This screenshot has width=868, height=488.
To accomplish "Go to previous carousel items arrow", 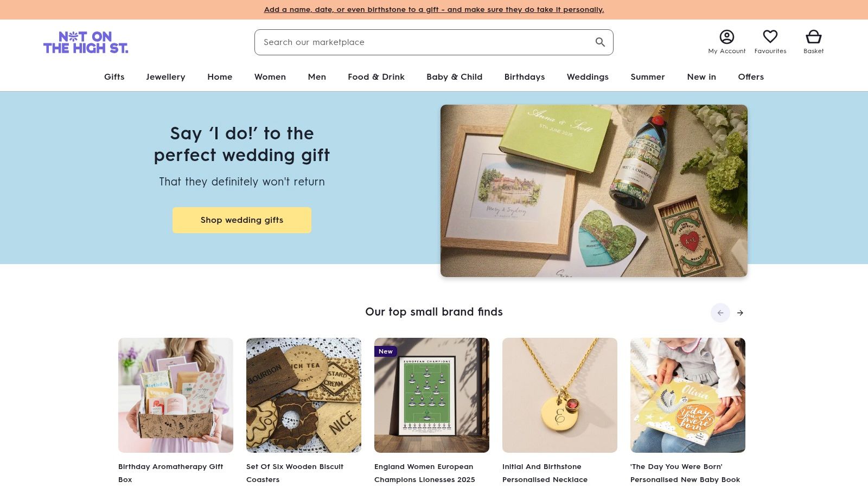I will 720,313.
